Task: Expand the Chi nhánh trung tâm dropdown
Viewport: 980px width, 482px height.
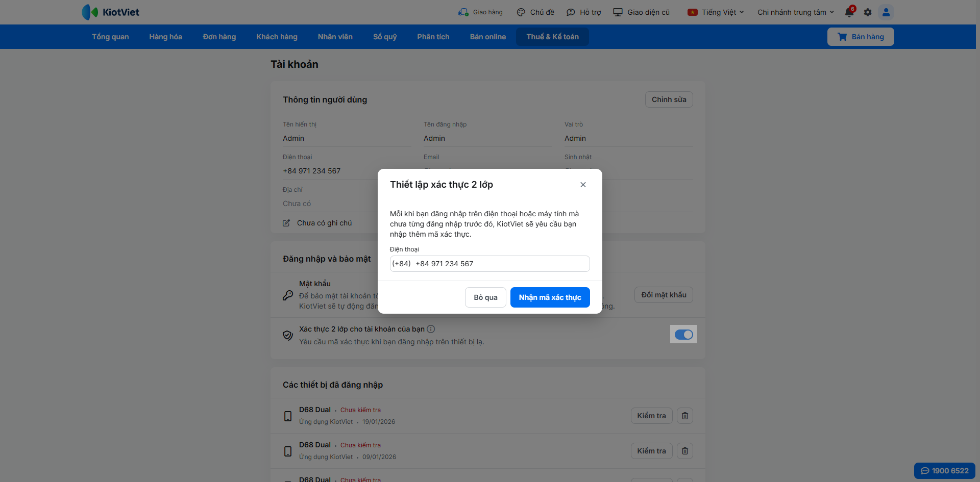Action: tap(795, 12)
